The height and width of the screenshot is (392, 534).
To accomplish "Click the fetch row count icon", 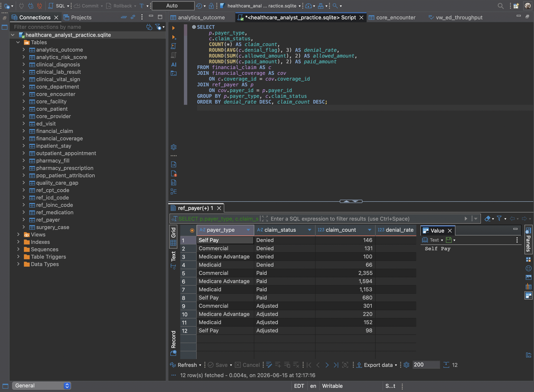I will click(446, 365).
